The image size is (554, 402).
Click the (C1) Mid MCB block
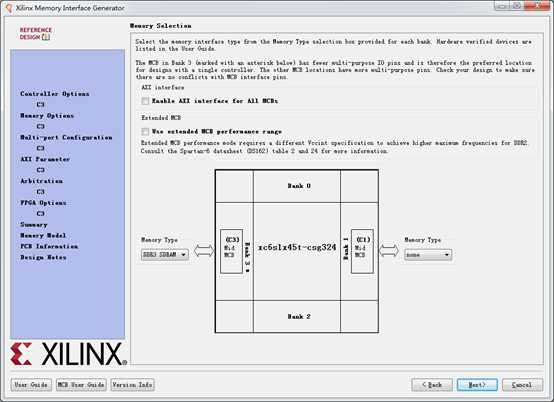click(362, 251)
